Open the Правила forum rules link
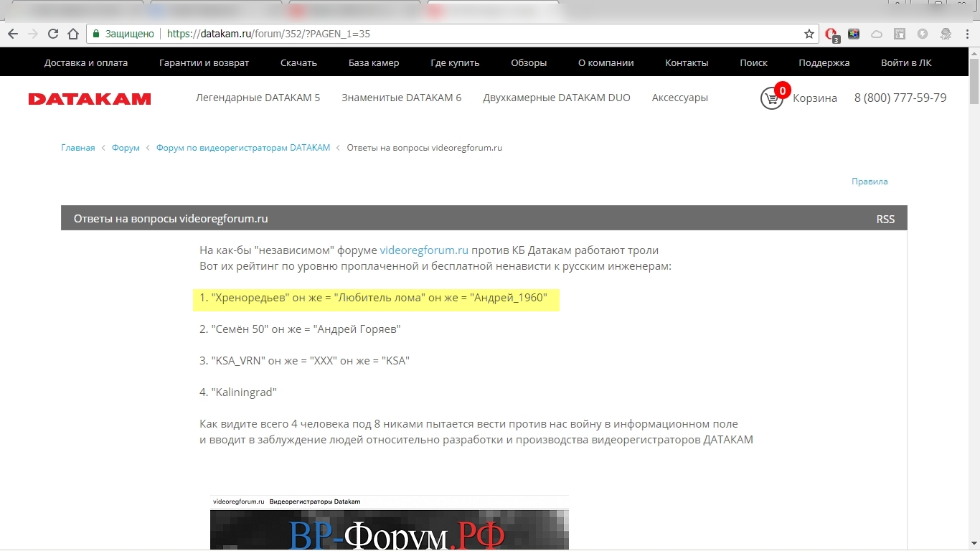Screen dimensions: 980x551 (870, 182)
